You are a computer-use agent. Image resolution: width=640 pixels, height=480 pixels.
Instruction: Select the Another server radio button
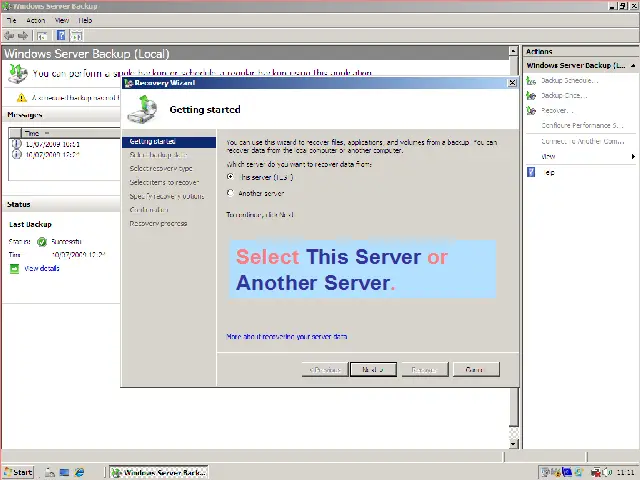pos(230,193)
